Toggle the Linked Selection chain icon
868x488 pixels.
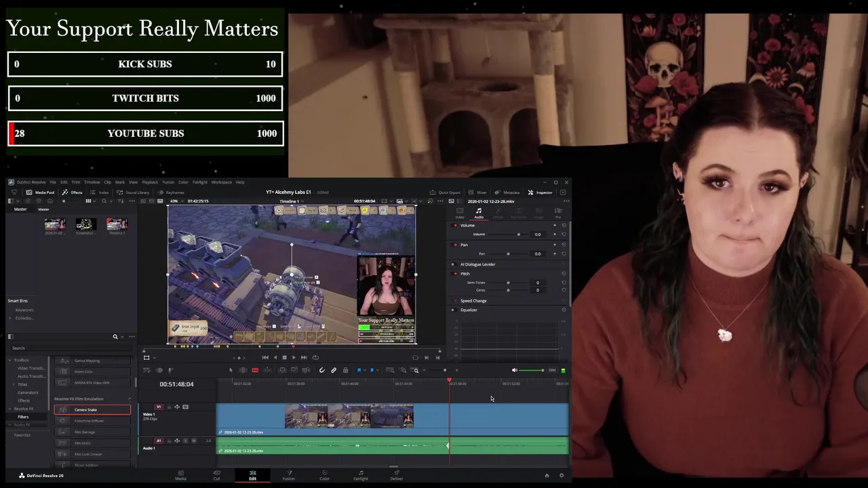(334, 370)
